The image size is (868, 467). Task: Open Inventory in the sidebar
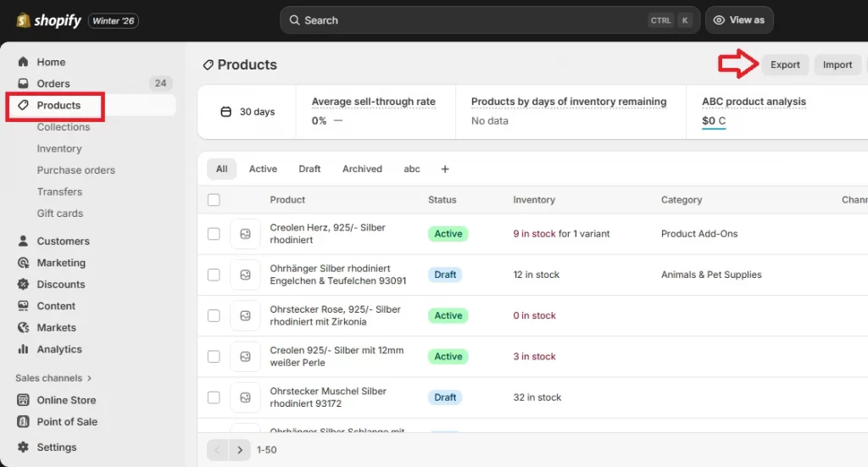59,148
